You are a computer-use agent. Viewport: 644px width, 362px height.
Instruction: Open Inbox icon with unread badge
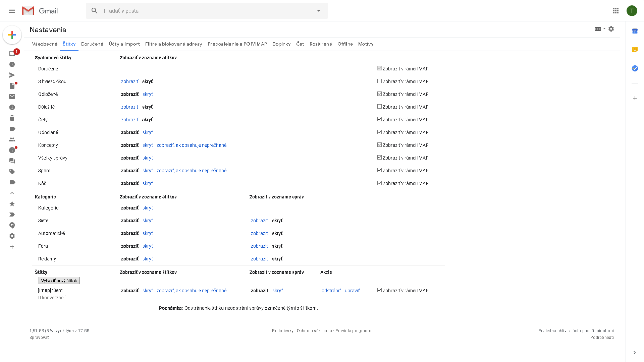[x=12, y=54]
